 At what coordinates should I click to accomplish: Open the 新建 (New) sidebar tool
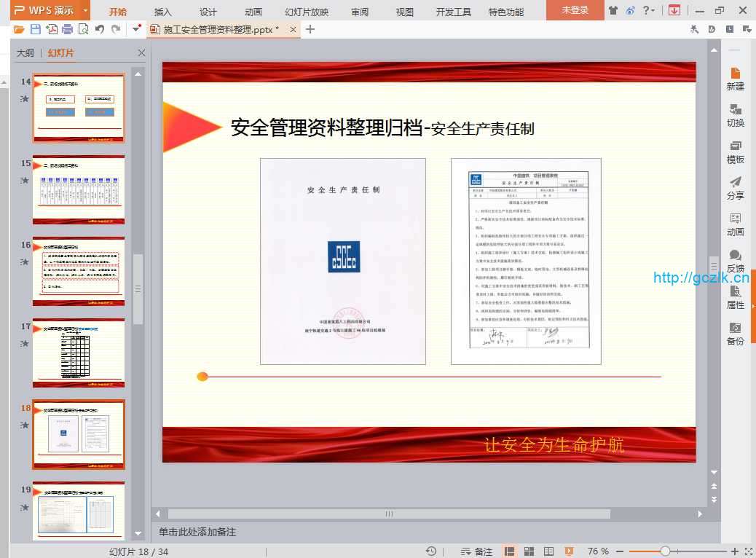735,79
